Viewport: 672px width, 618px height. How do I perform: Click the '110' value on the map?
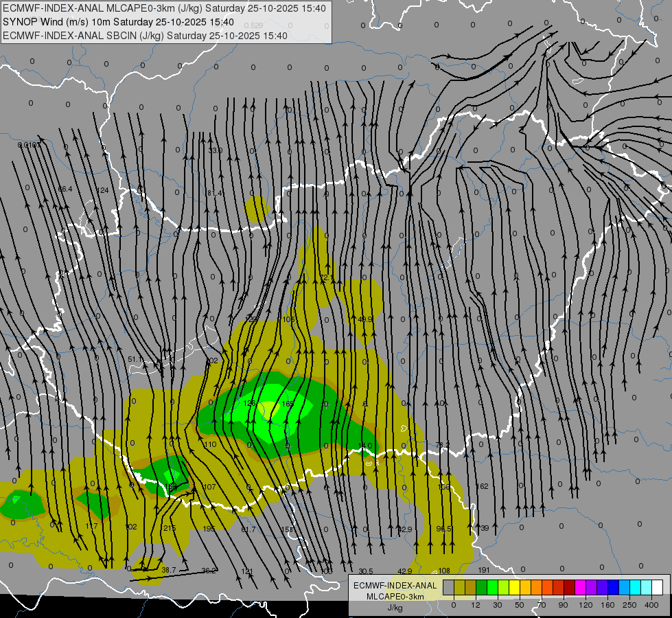[x=211, y=444]
